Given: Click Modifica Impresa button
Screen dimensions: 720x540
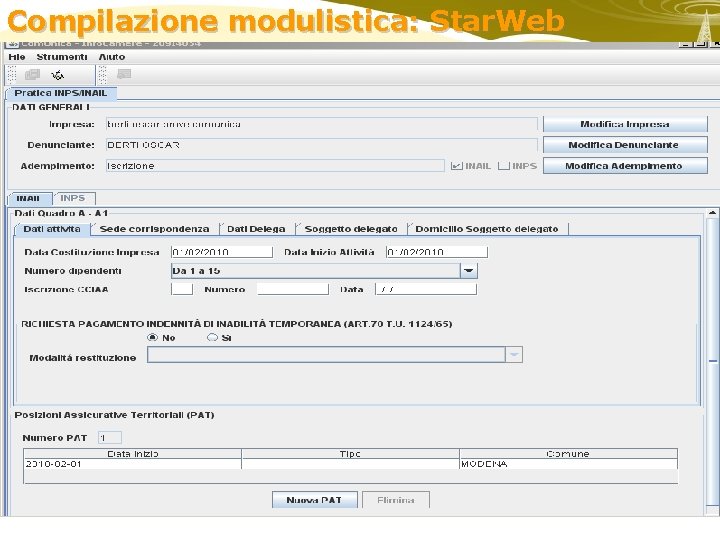Looking at the screenshot, I should (625, 124).
